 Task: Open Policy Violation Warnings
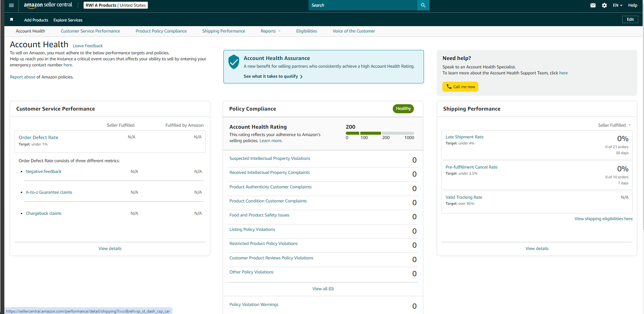pos(254,305)
